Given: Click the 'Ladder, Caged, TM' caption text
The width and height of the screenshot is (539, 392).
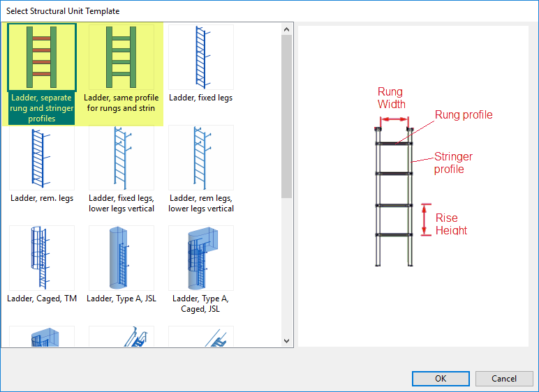Looking at the screenshot, I should tap(42, 299).
